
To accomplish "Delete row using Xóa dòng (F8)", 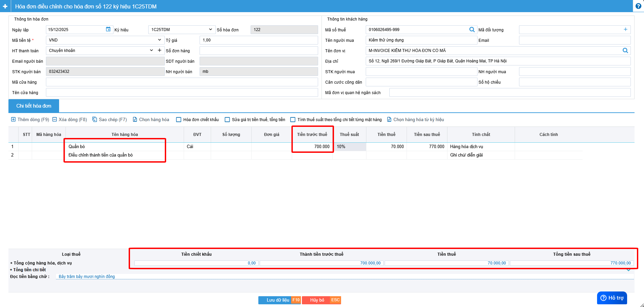I will (70, 119).
